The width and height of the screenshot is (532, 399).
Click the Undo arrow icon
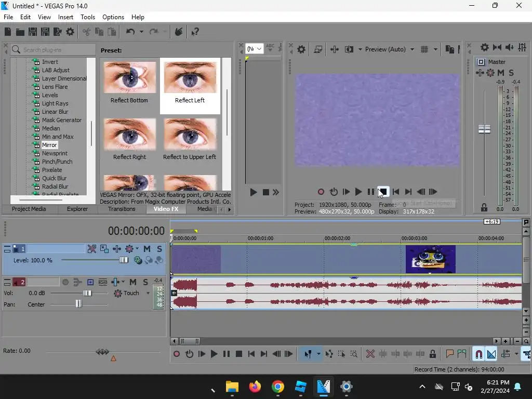[130, 32]
